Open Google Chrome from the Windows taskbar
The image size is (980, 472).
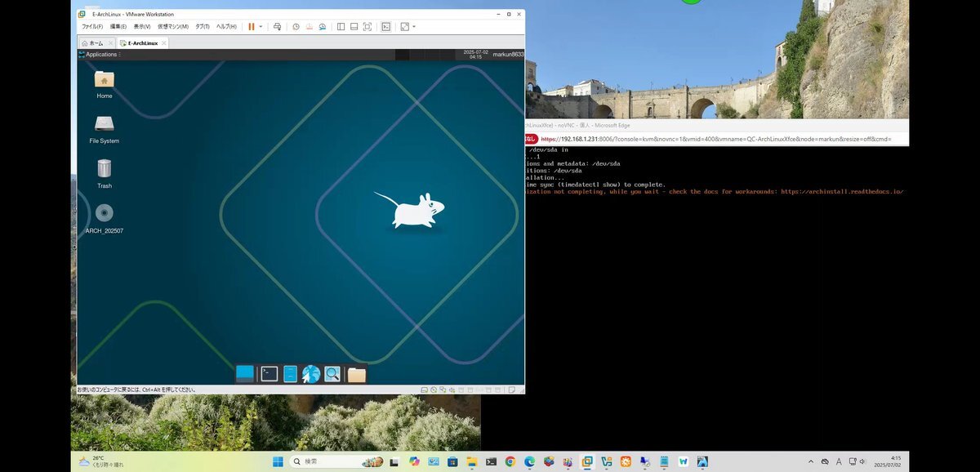pyautogui.click(x=510, y=461)
